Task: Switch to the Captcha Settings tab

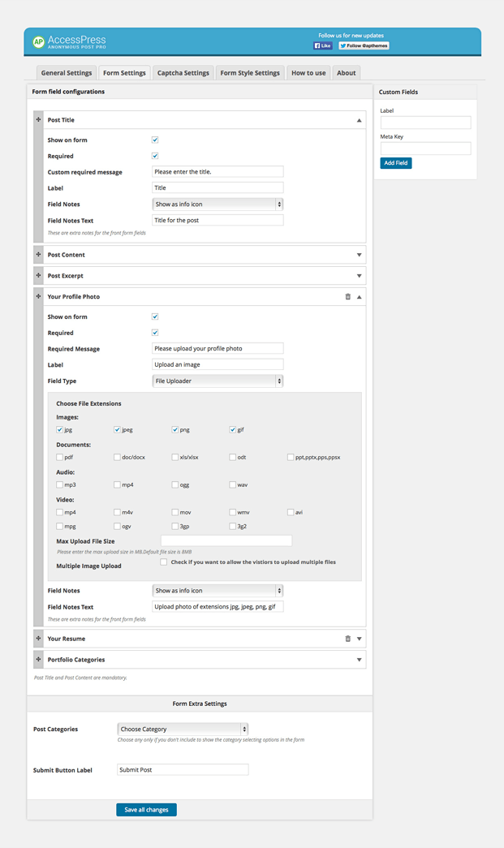Action: (x=183, y=72)
